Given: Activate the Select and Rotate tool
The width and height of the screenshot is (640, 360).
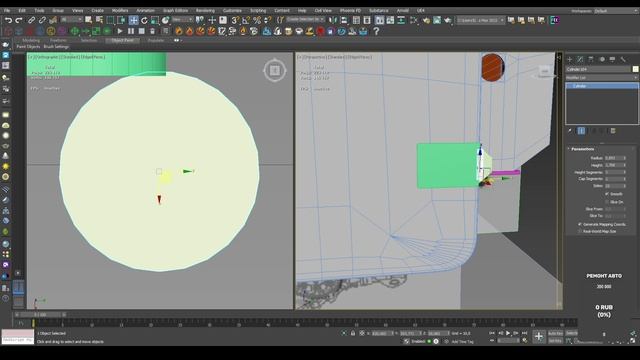Looking at the screenshot, I should coord(144,20).
